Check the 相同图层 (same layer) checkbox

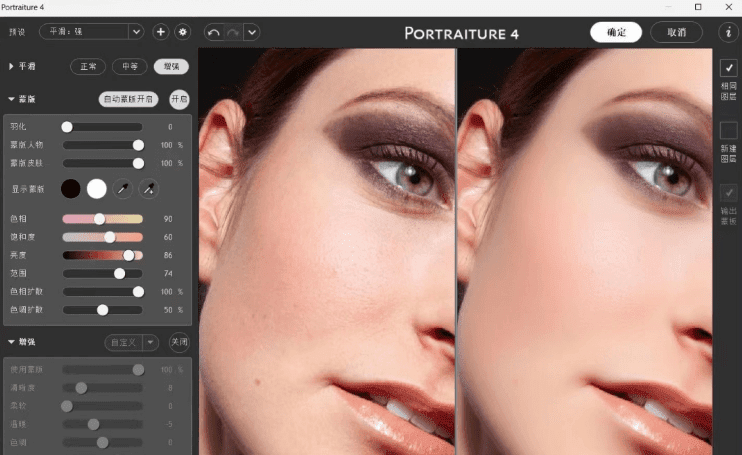pos(728,68)
